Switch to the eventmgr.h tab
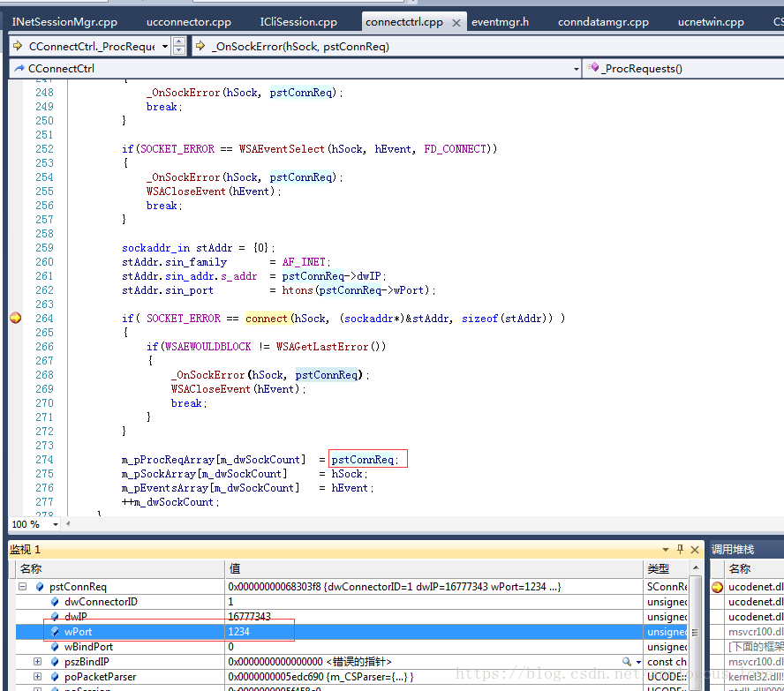The height and width of the screenshot is (691, 784). pos(500,21)
